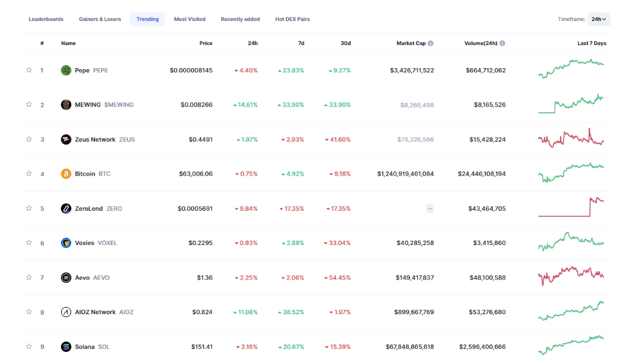
Task: Click the Pepe coin logo icon
Action: (66, 70)
